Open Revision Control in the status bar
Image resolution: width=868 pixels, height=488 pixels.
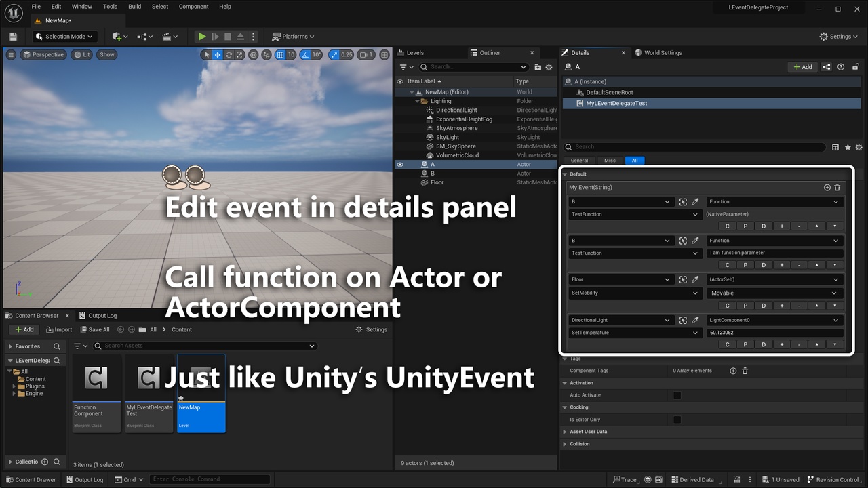click(834, 479)
